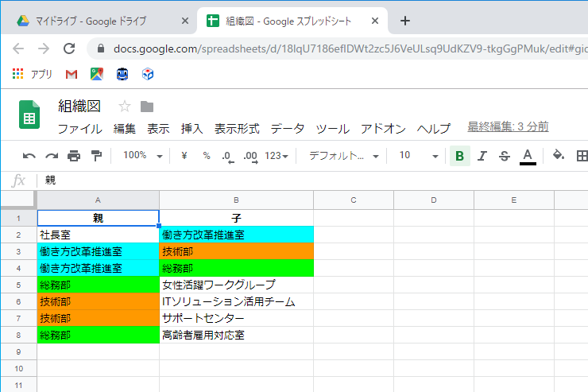Image resolution: width=588 pixels, height=392 pixels.
Task: Click the site lock icon
Action: click(x=100, y=49)
